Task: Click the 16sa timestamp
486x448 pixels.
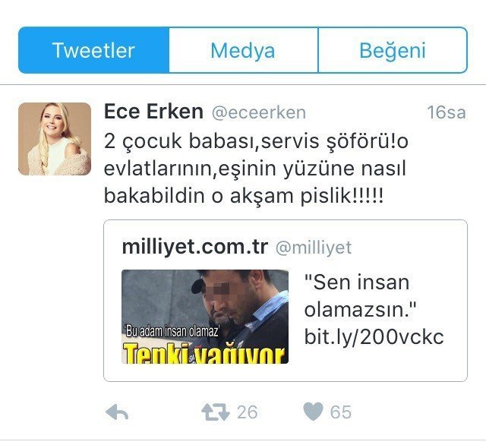Action: pos(447,112)
